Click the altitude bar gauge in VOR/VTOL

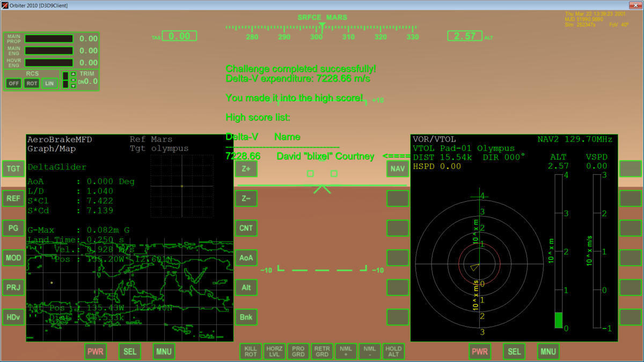click(x=559, y=251)
